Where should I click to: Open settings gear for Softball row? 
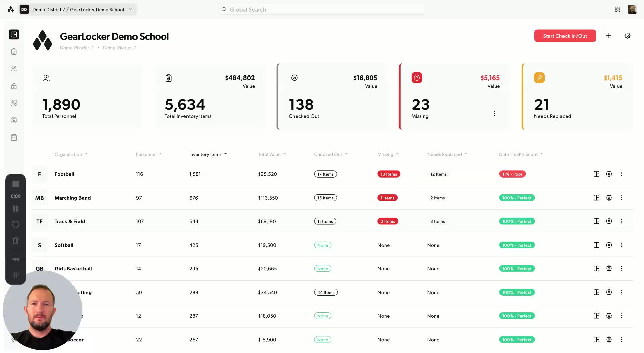point(609,245)
